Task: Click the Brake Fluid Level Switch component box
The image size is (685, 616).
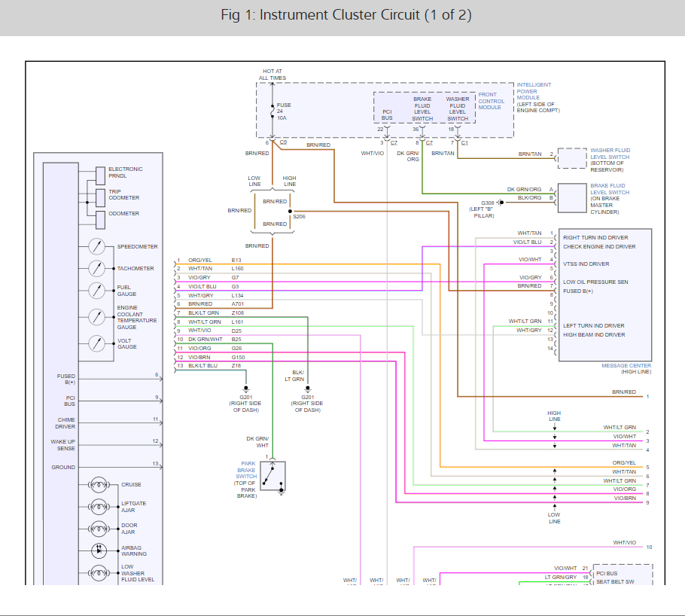Action: 572,198
